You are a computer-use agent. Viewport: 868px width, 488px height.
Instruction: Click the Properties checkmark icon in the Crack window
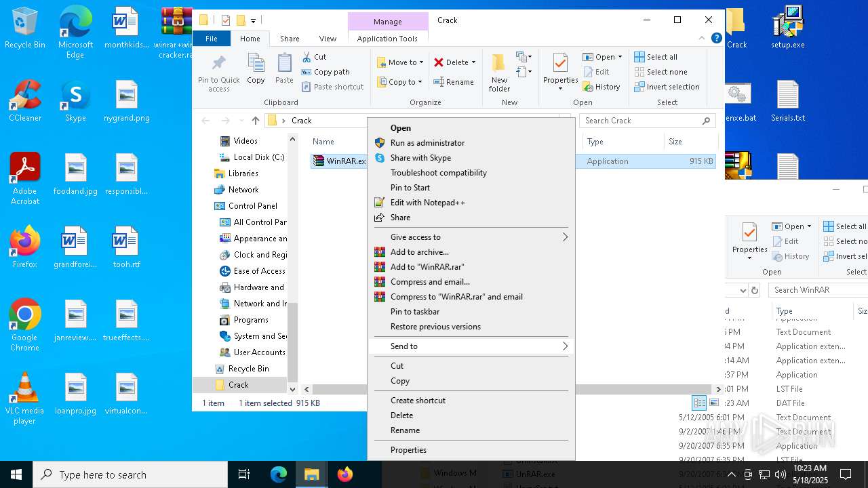[x=560, y=63]
